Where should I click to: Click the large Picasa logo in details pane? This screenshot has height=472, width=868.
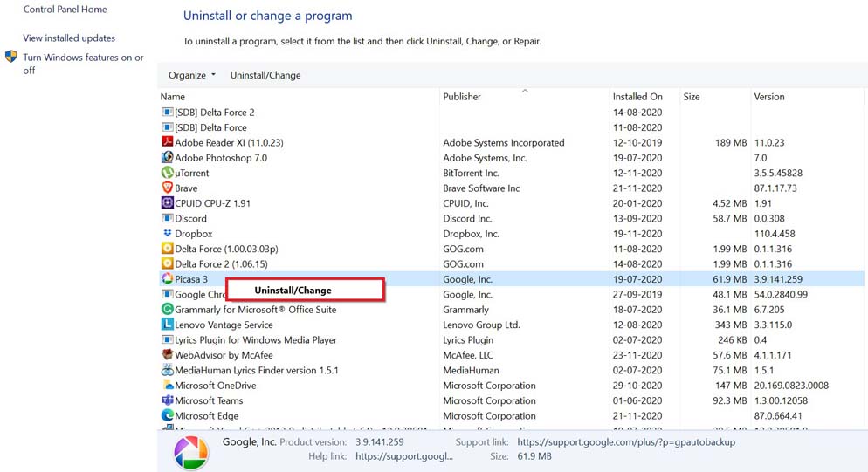pos(191,453)
